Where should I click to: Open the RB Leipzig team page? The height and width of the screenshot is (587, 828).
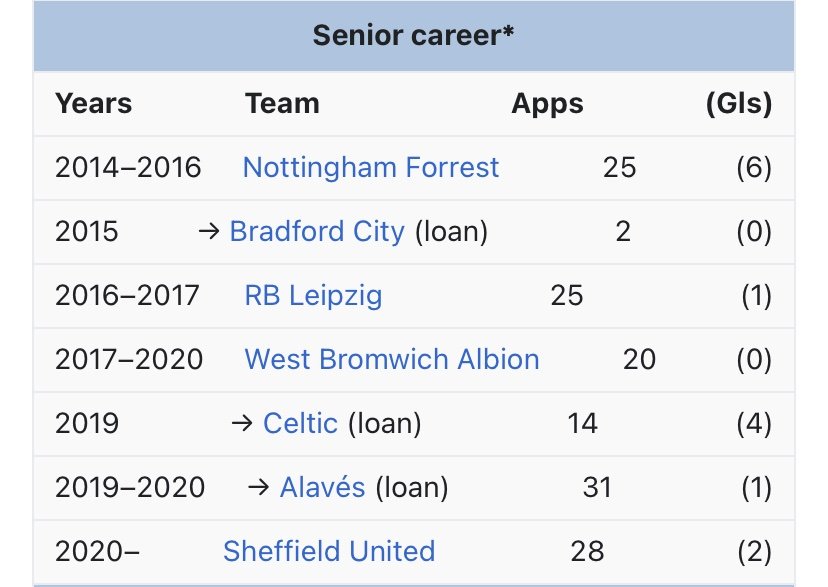313,295
